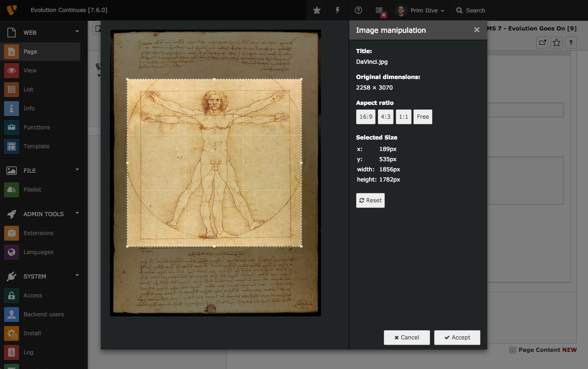
Task: Accept the image crop
Action: [457, 338]
